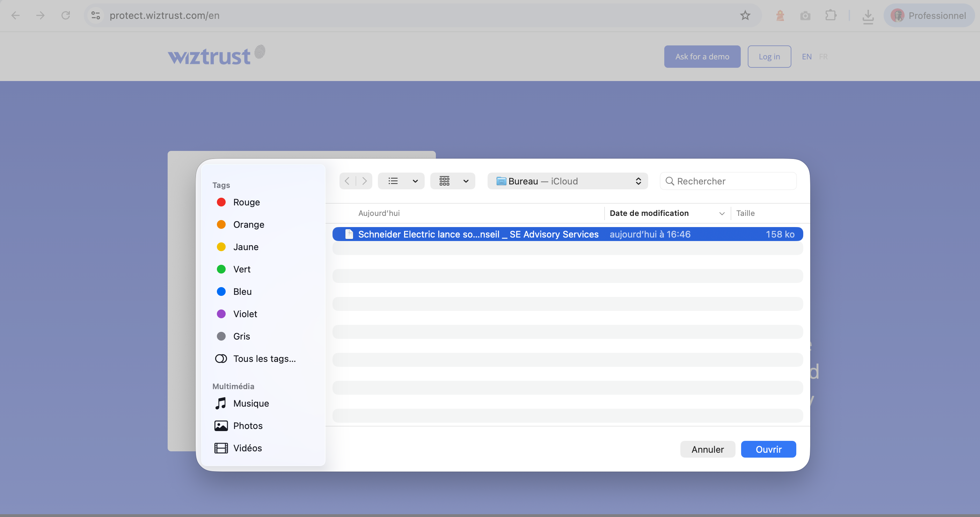Open Musique in the sidebar
Screen dimensions: 980x517
pyautogui.click(x=251, y=403)
